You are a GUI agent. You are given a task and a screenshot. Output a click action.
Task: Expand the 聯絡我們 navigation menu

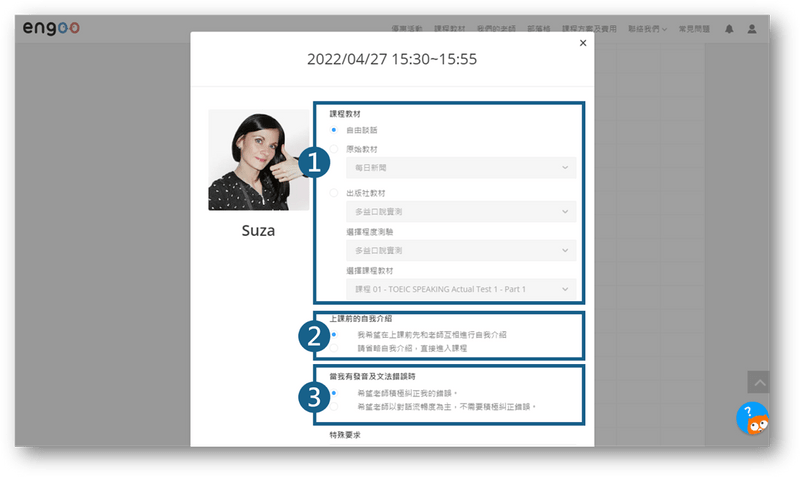[x=647, y=29]
